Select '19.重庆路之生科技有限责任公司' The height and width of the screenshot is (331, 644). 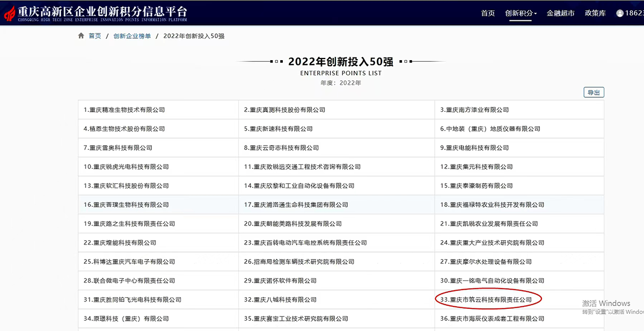pyautogui.click(x=129, y=224)
